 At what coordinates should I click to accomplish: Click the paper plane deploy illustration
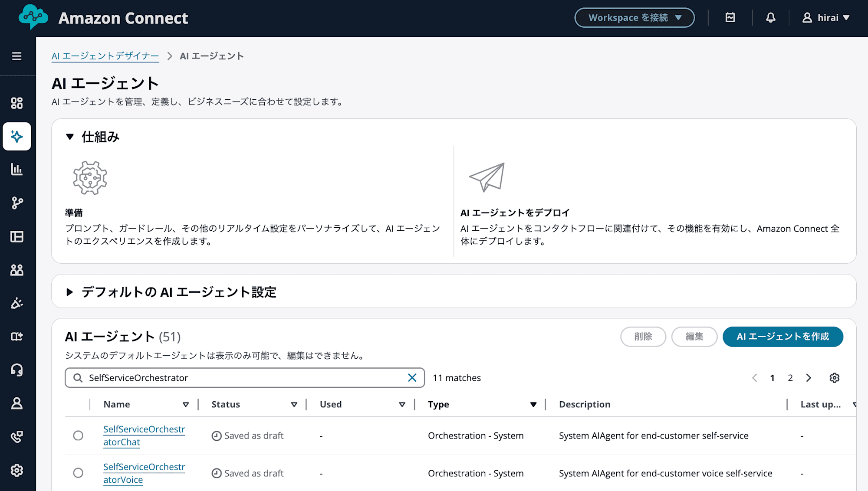(487, 177)
